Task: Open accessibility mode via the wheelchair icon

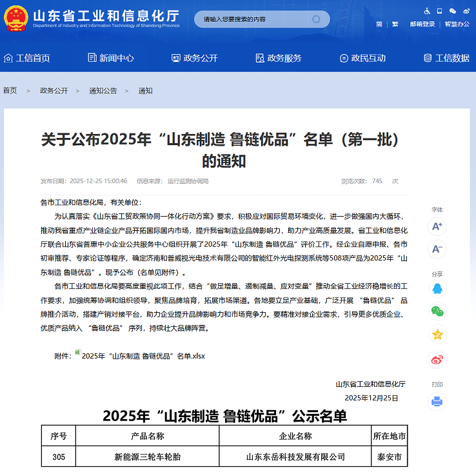Action: pos(427,11)
